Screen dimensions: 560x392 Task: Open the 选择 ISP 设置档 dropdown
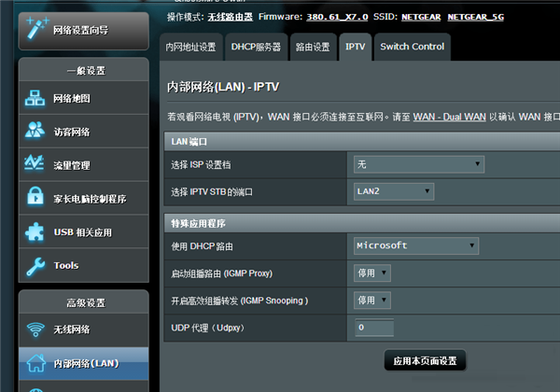pos(418,164)
